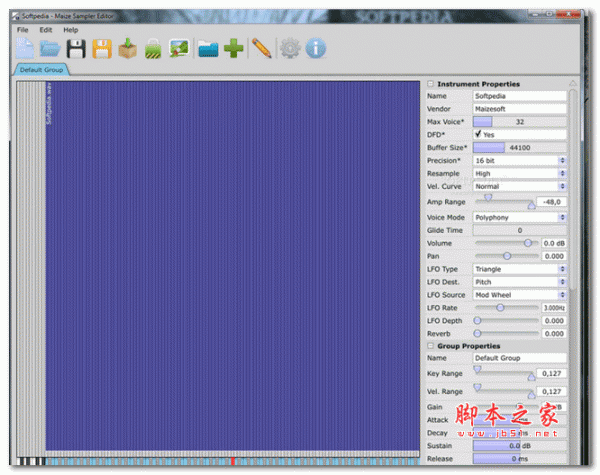This screenshot has width=600, height=475.
Task: Select the Softpedia.wav sample region
Action: click(x=233, y=266)
